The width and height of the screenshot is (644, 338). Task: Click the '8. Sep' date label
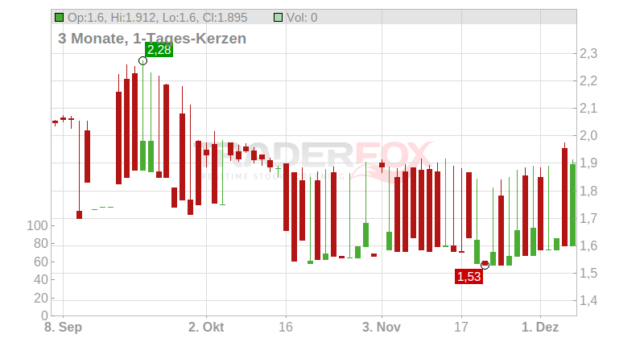[64, 327]
